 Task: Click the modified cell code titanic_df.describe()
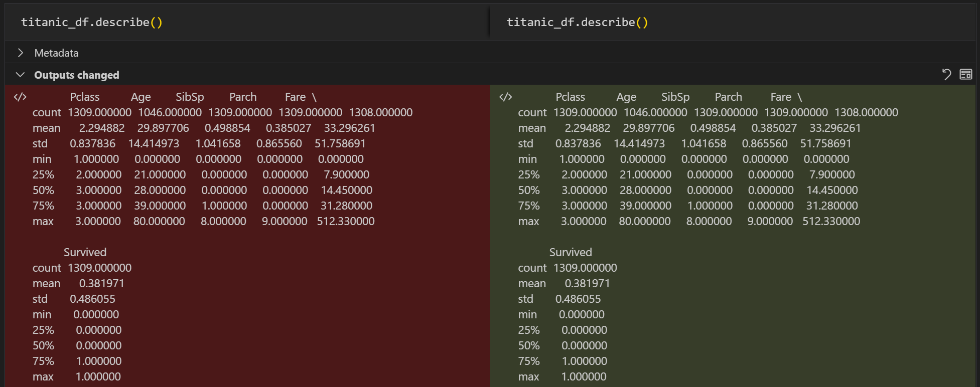578,22
